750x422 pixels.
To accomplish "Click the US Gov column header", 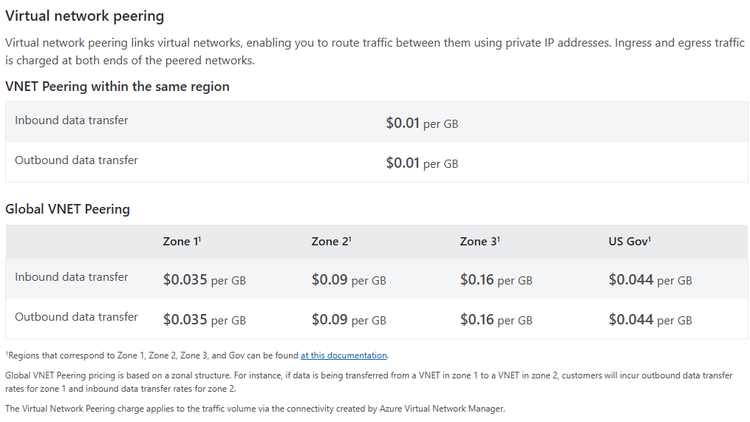I will pyautogui.click(x=629, y=241).
